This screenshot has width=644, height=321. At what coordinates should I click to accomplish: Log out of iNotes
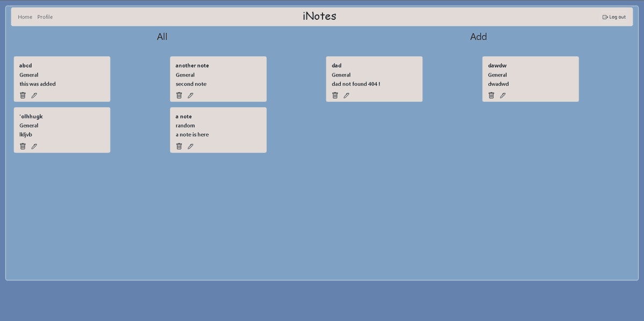(x=614, y=17)
